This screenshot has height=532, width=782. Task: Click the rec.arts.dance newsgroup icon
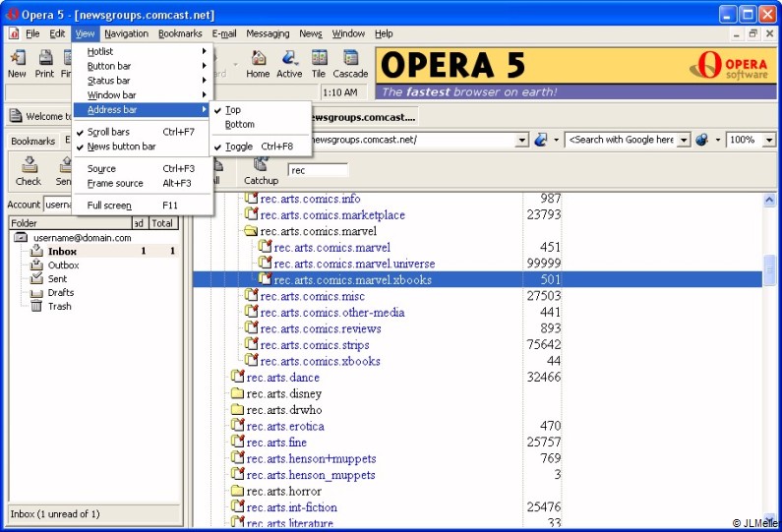pyautogui.click(x=237, y=377)
